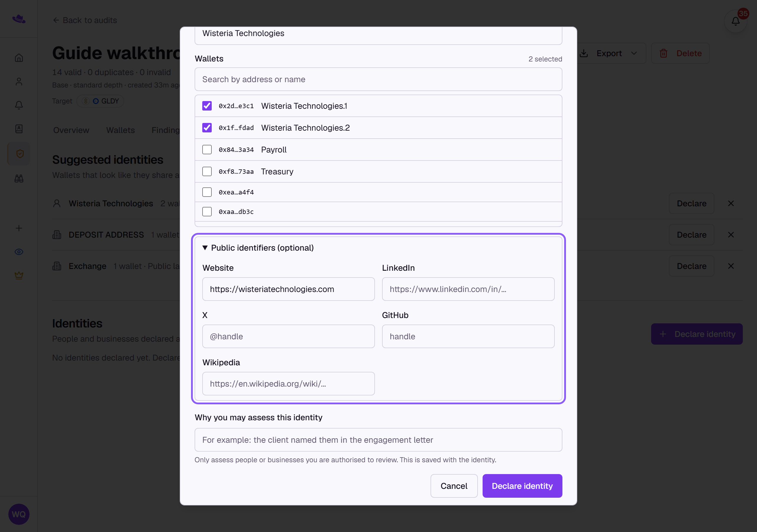Click the purple Declare identity dialog button
The image size is (757, 532).
(x=522, y=486)
